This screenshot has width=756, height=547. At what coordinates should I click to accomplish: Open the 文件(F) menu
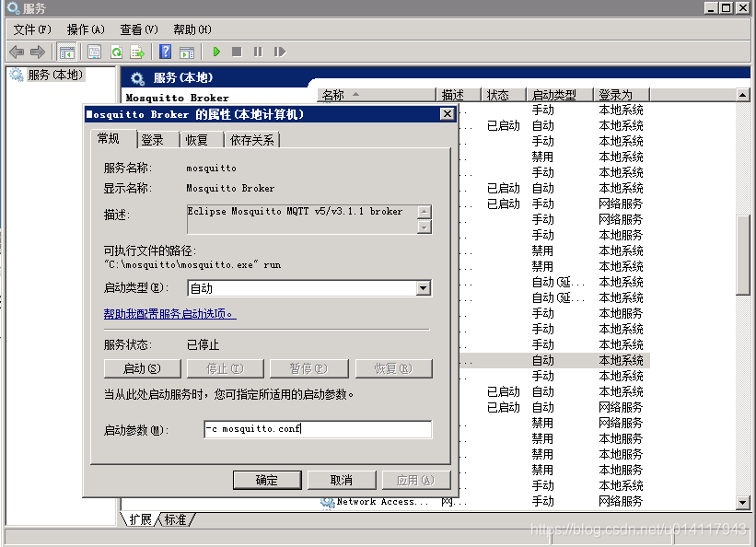32,29
